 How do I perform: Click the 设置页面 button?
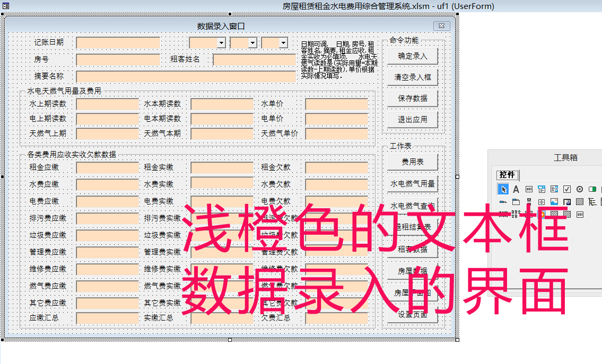tap(413, 315)
